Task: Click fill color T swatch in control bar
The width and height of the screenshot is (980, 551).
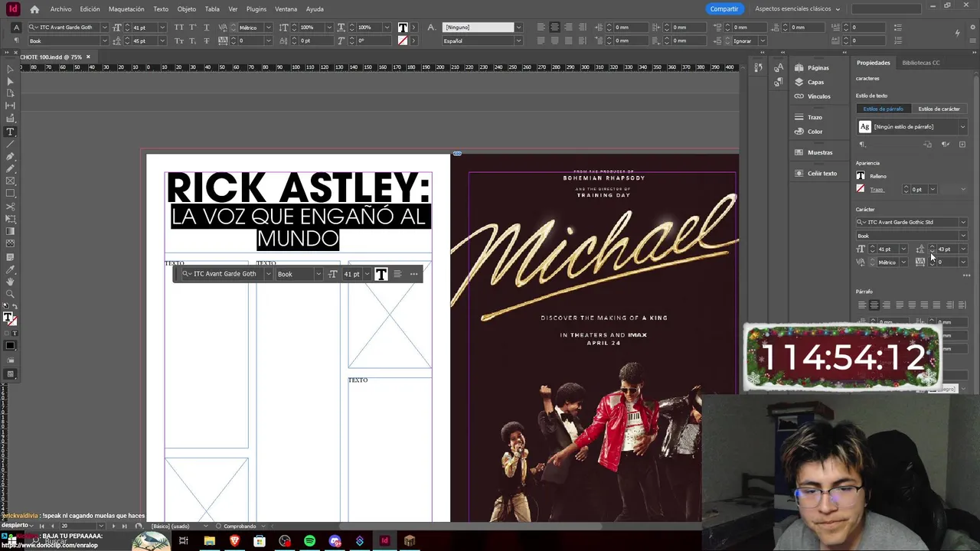Action: 403,28
